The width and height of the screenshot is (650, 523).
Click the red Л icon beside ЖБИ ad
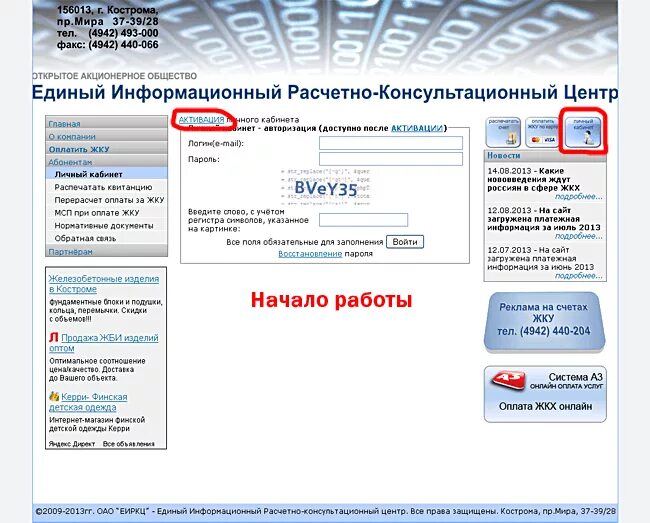(54, 337)
